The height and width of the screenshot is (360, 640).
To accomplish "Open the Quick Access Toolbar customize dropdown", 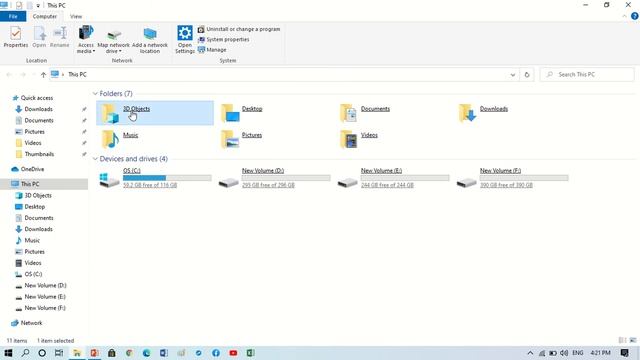I will (38, 5).
